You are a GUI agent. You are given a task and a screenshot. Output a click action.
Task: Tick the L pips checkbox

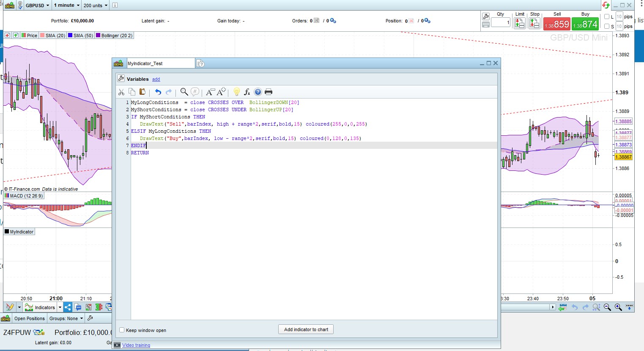(x=607, y=17)
